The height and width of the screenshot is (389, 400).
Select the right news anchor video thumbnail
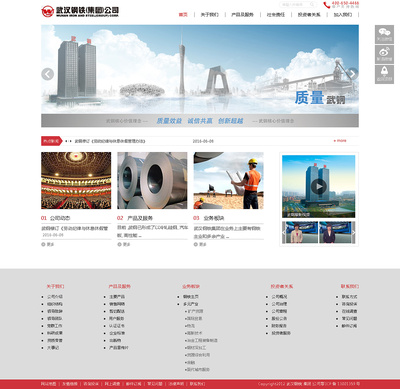tap(334, 232)
